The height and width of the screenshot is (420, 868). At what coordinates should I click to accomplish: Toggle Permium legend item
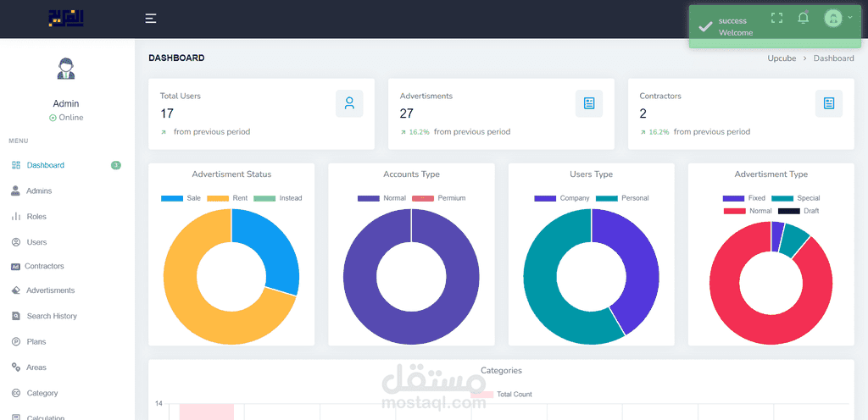[x=439, y=198]
